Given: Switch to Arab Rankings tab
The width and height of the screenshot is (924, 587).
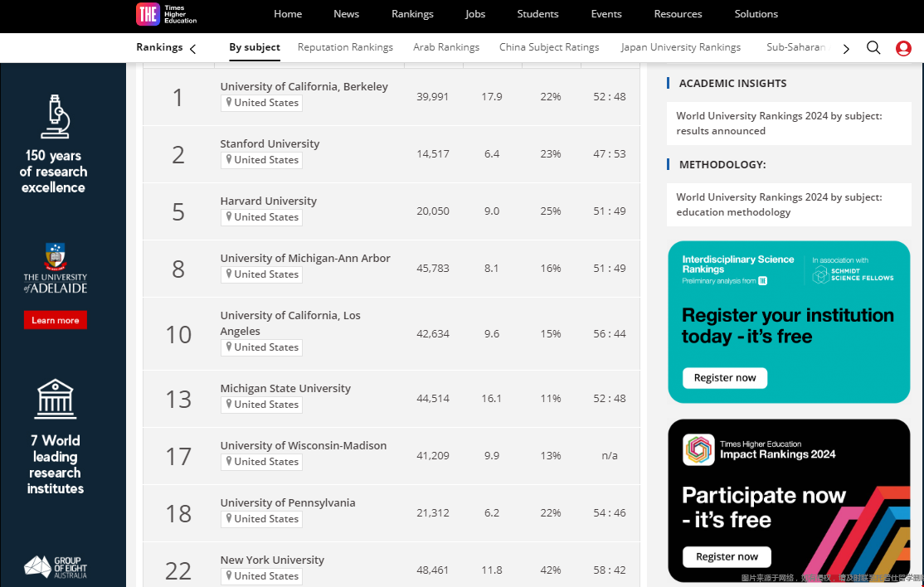Looking at the screenshot, I should (446, 48).
